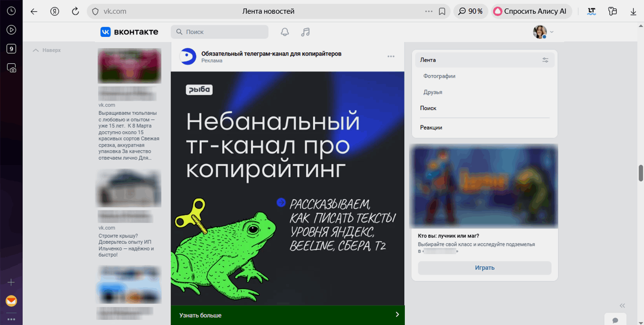
Task: Reload the page in browser toolbar
Action: (x=75, y=11)
